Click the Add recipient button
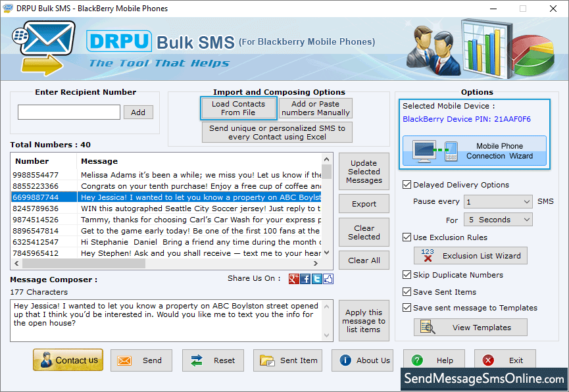 [138, 112]
